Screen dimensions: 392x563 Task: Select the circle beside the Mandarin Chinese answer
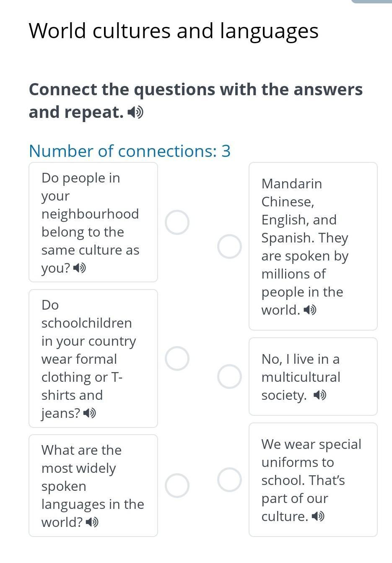point(229,246)
